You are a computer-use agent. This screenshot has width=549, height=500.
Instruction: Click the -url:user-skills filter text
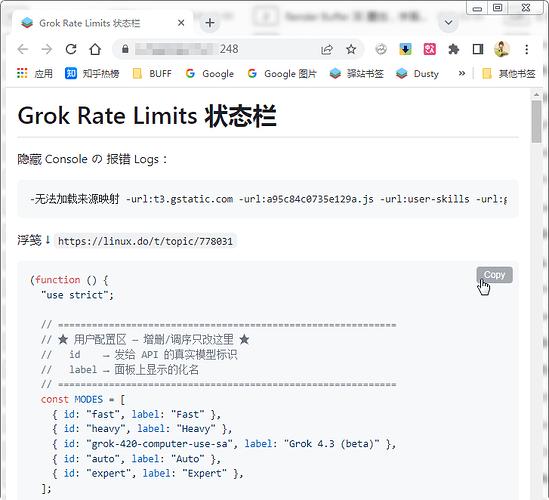[x=425, y=199]
